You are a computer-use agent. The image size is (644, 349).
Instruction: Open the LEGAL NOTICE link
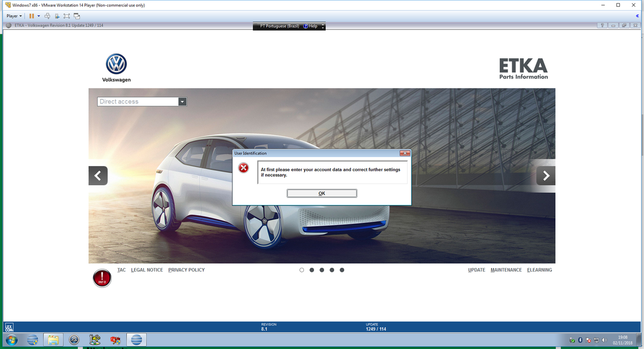(147, 270)
